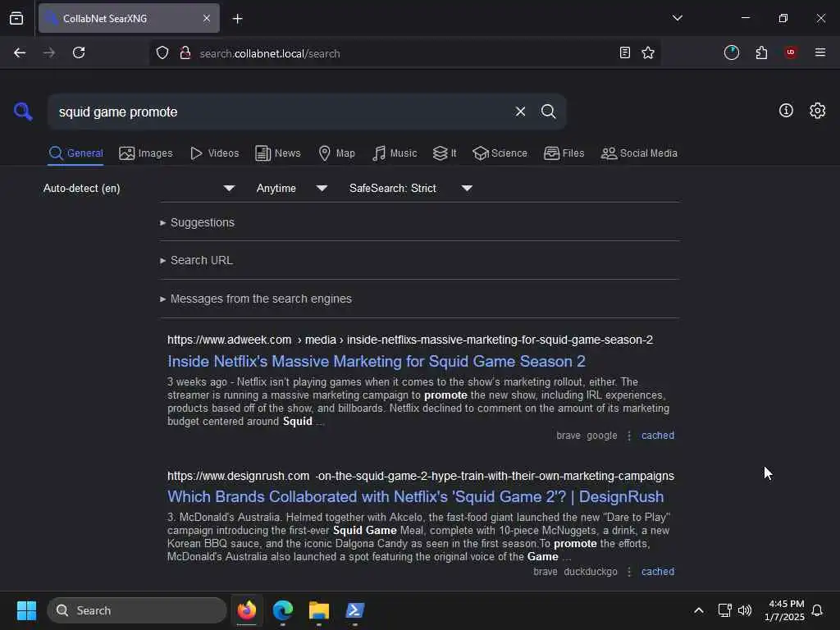Expand the Search URL section

(196, 260)
